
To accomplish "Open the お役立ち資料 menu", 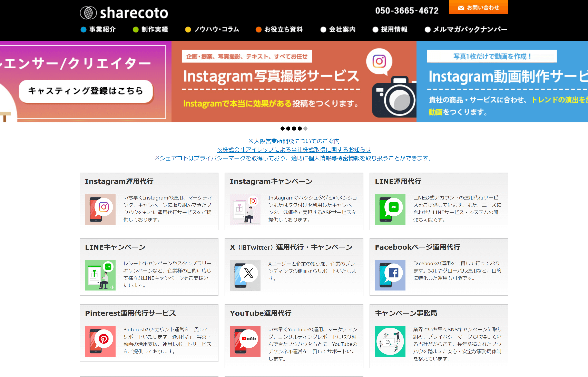I will click(279, 29).
